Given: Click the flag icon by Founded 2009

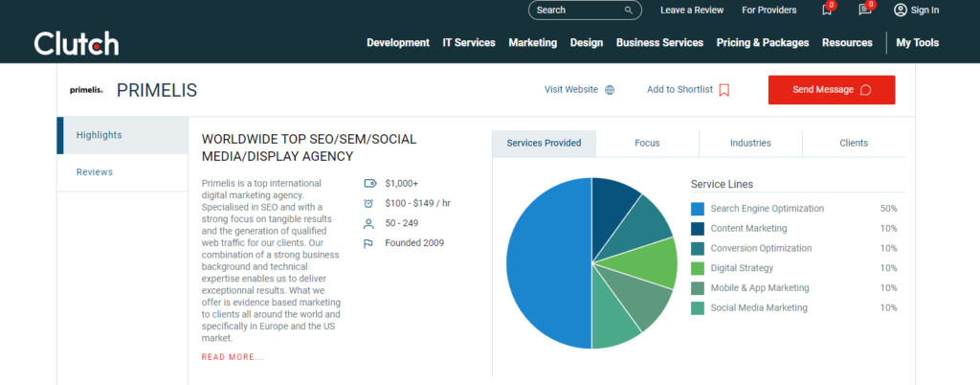Looking at the screenshot, I should (x=368, y=243).
